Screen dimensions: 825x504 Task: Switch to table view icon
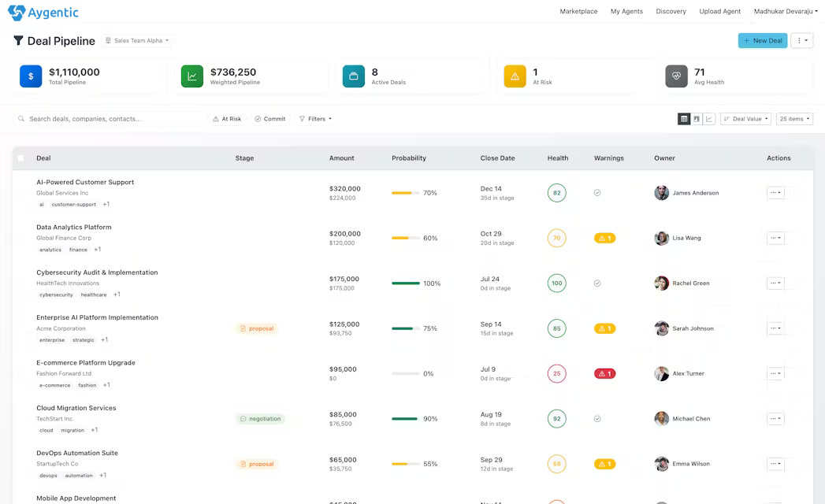click(683, 119)
